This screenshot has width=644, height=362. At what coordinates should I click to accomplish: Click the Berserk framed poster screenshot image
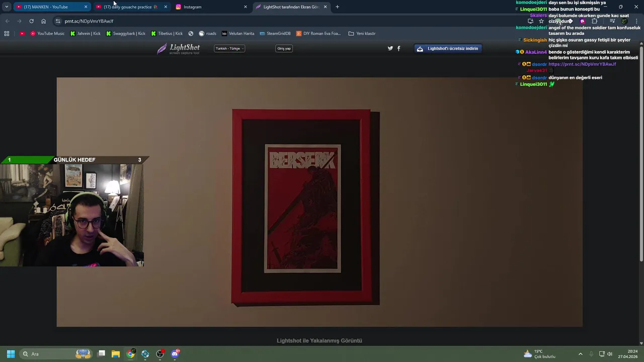click(x=319, y=202)
